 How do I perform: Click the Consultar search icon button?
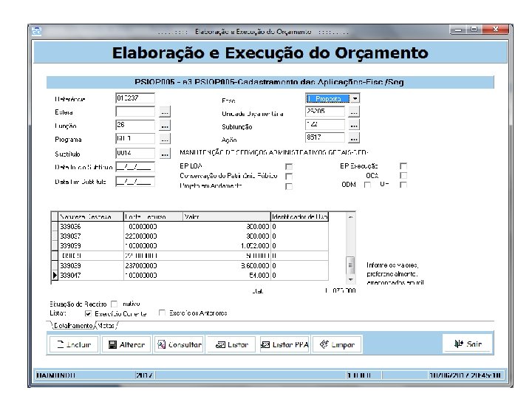(x=179, y=345)
